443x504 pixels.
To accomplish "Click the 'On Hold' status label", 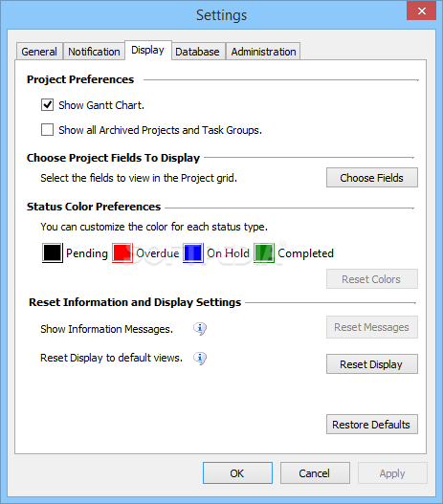I will [x=228, y=253].
